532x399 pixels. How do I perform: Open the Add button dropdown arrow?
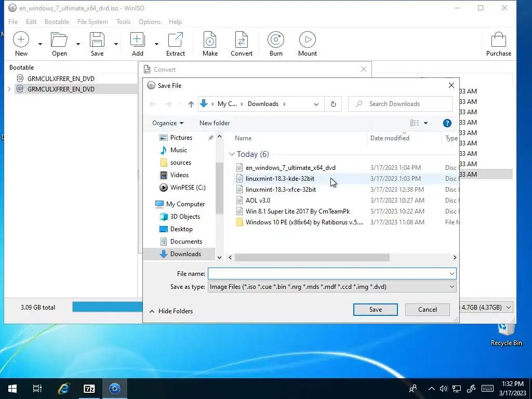[x=156, y=44]
